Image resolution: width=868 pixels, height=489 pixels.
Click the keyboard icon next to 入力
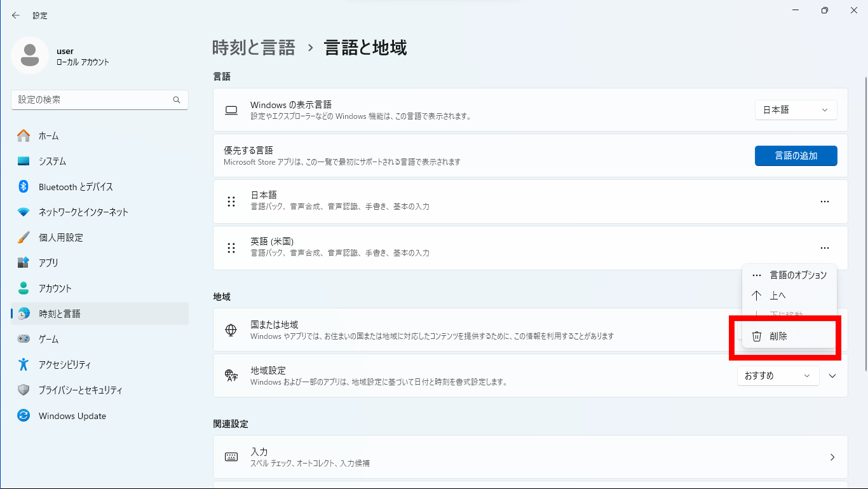230,457
